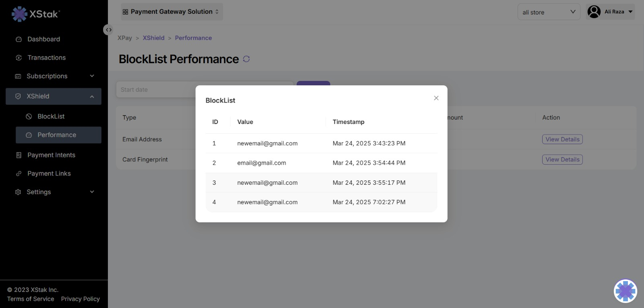Image resolution: width=644 pixels, height=308 pixels.
Task: Select Performance in the sidebar
Action: (57, 135)
